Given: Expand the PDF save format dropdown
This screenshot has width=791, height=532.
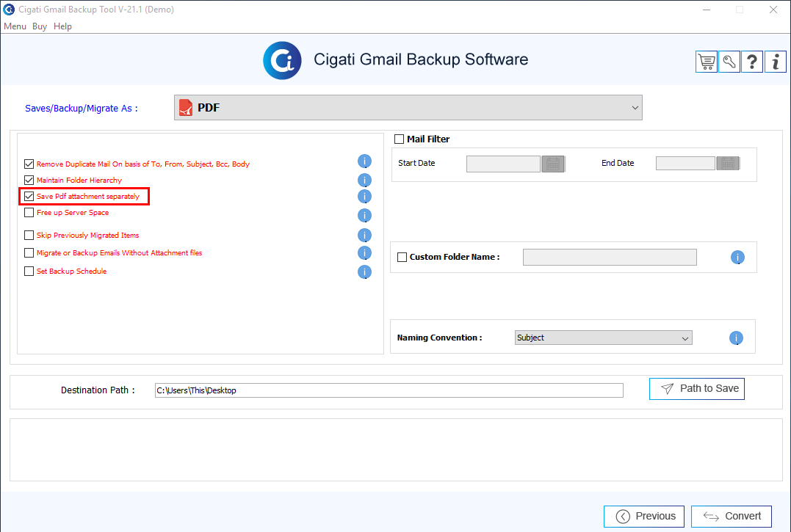Looking at the screenshot, I should tap(408, 107).
